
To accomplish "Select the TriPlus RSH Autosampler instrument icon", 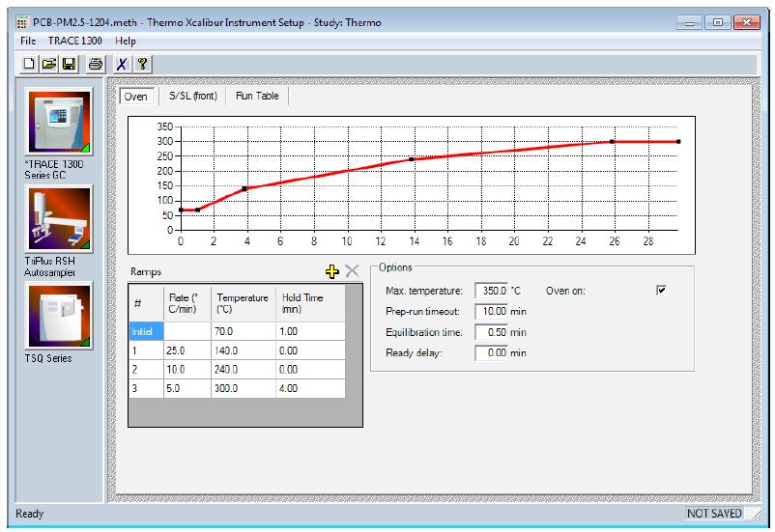I will 60,218.
